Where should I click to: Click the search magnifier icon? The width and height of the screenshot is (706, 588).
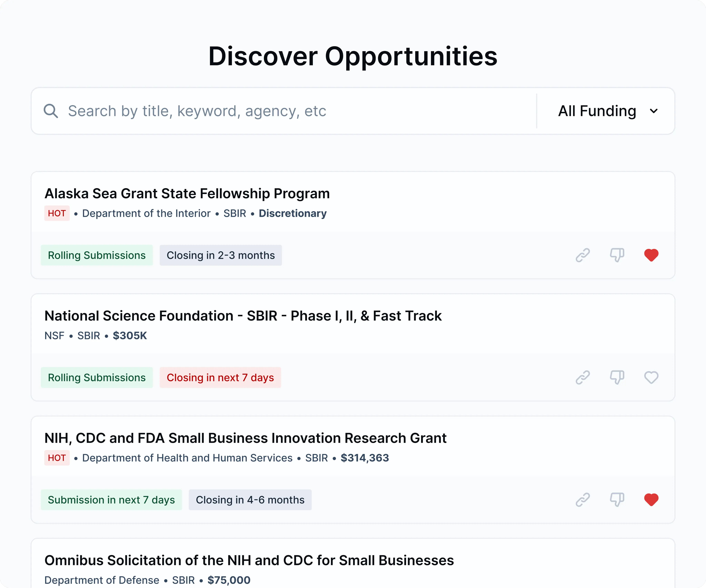click(51, 111)
